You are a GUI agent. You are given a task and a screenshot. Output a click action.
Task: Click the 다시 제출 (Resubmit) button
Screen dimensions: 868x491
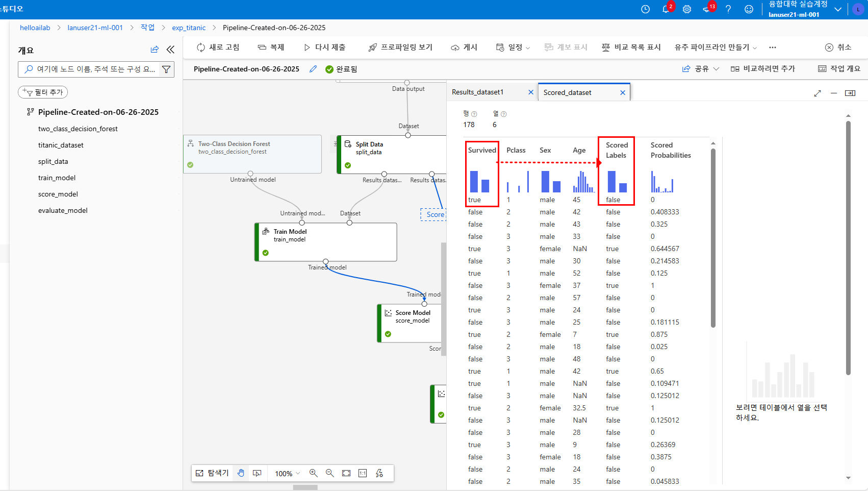pos(324,47)
